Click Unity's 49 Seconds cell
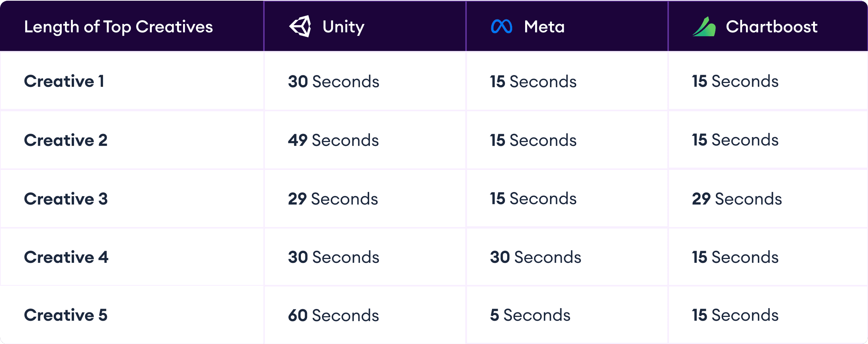Screen dimensions: 868x344 coord(333,140)
